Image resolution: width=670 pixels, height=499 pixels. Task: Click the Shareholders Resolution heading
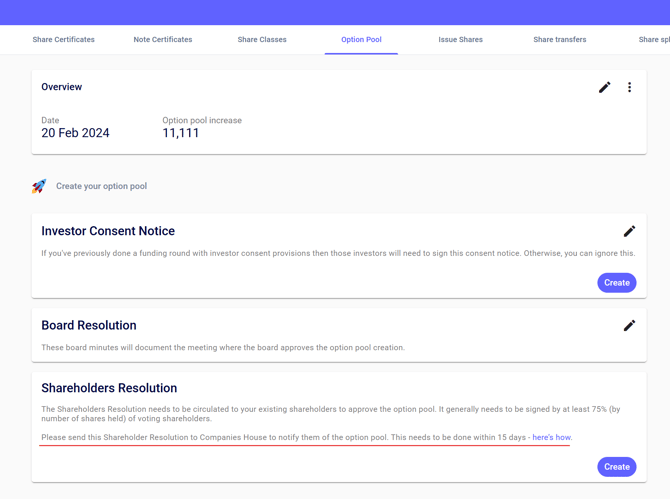[109, 388]
